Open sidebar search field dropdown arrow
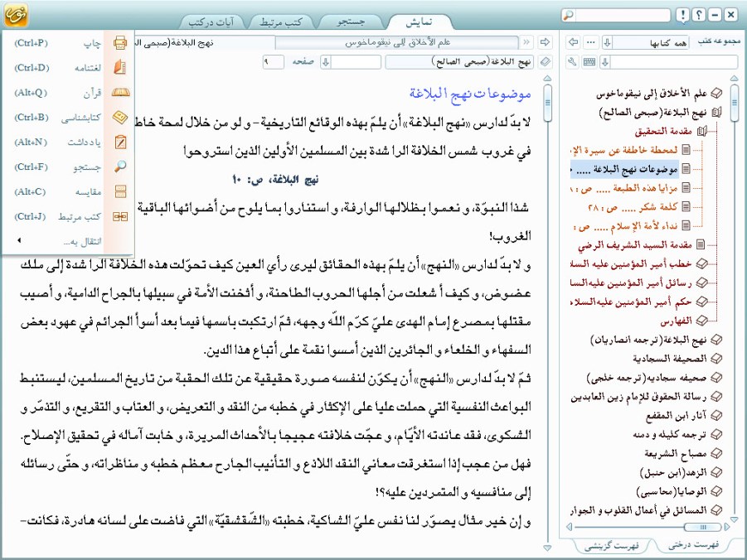This screenshot has height=560, width=747. pos(605,62)
